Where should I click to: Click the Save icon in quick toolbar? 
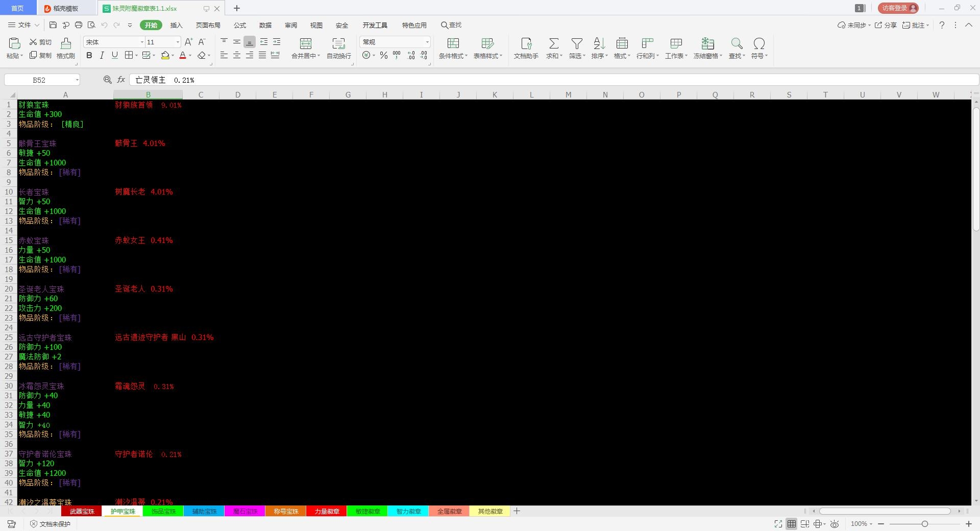coord(53,25)
